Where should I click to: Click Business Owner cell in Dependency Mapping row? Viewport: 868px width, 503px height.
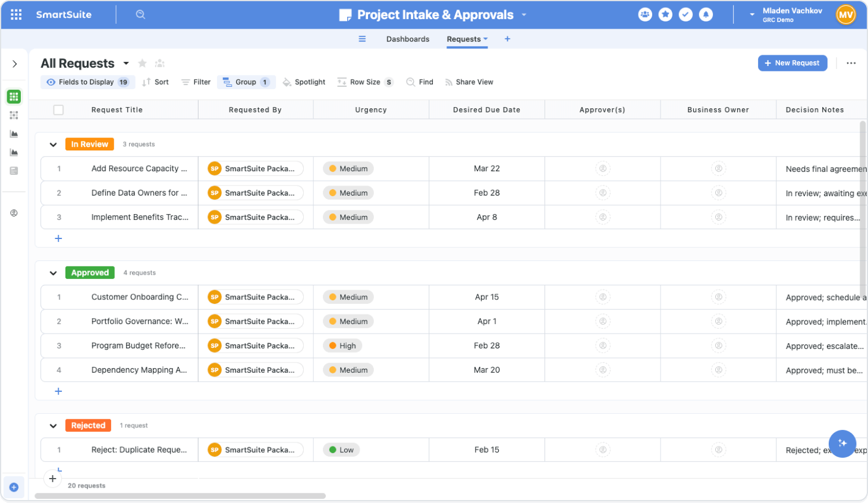[x=718, y=370]
